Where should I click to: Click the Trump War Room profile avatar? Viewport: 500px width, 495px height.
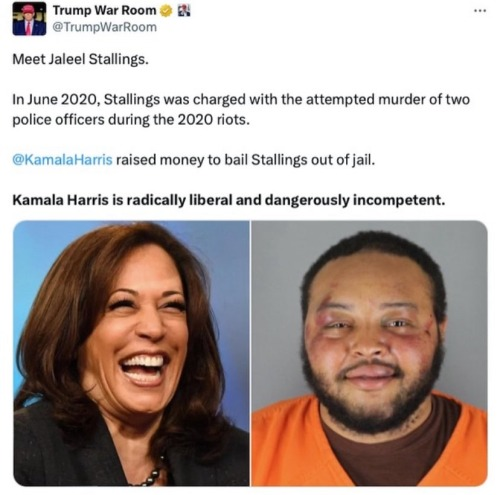pyautogui.click(x=29, y=19)
